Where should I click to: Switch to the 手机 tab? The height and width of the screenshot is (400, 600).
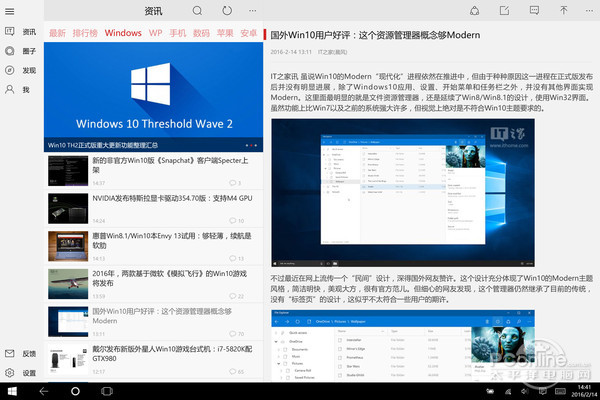pos(178,33)
